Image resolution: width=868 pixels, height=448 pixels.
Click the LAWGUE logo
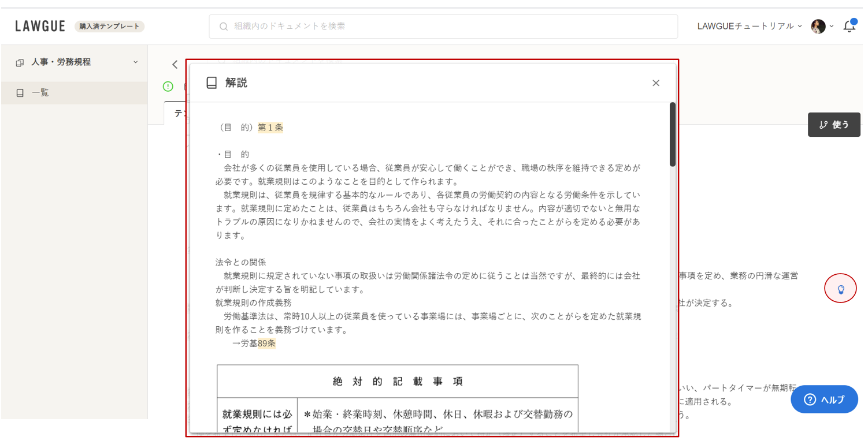pyautogui.click(x=40, y=26)
